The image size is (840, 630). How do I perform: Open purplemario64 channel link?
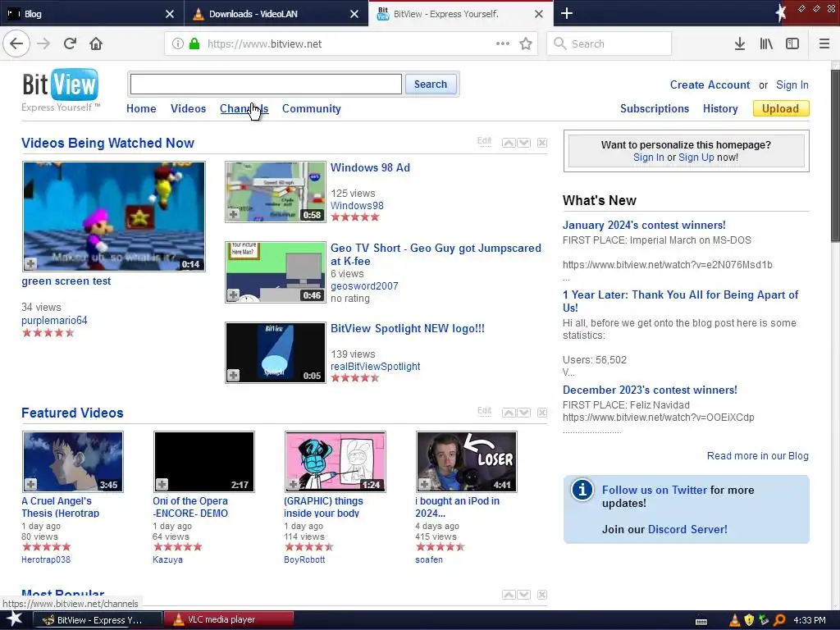pyautogui.click(x=54, y=321)
